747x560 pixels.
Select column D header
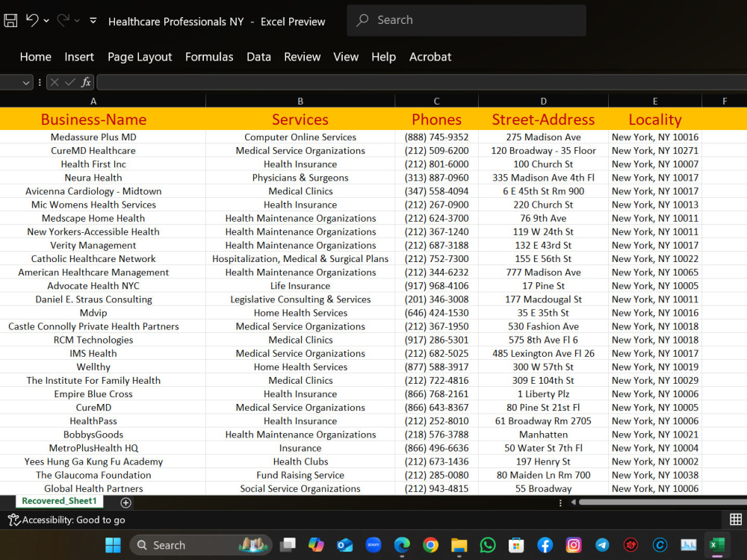[x=543, y=101]
